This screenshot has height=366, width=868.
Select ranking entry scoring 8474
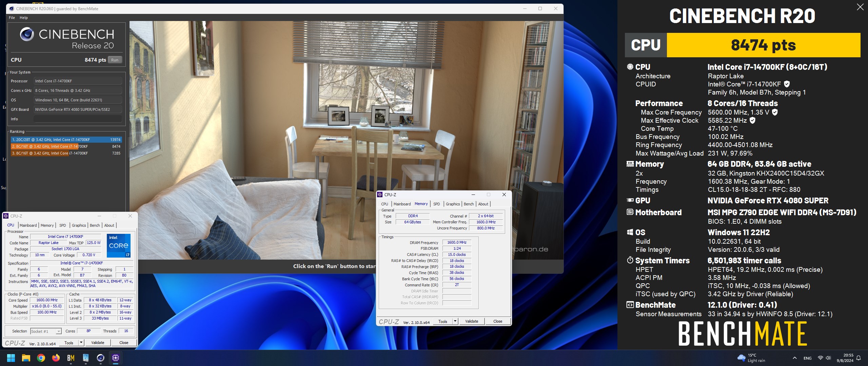click(x=66, y=146)
